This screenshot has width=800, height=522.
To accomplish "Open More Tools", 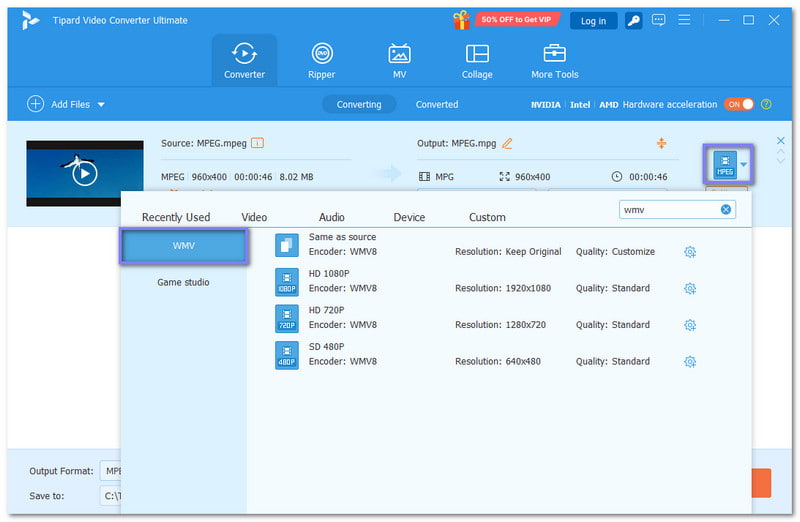I will tap(555, 60).
